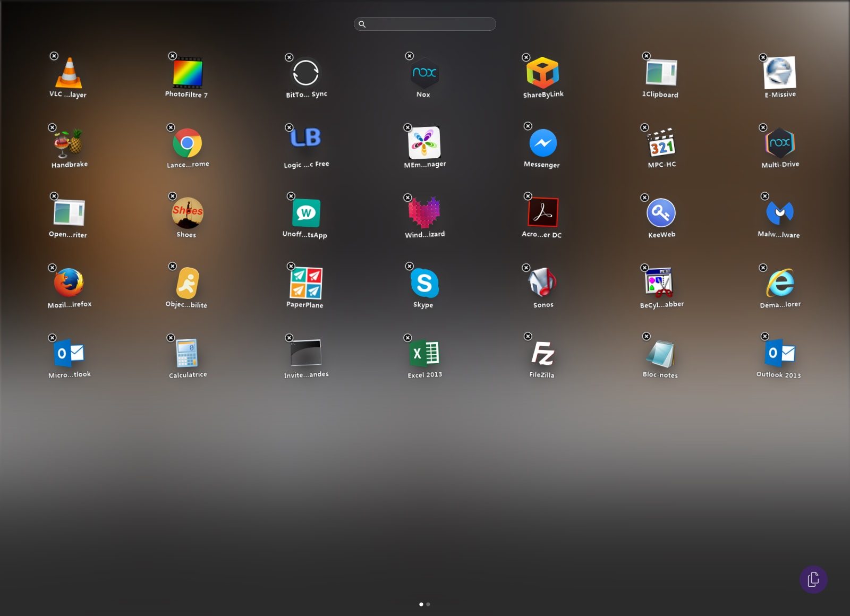Open the Messenger app icon
This screenshot has height=616, width=850.
(542, 143)
